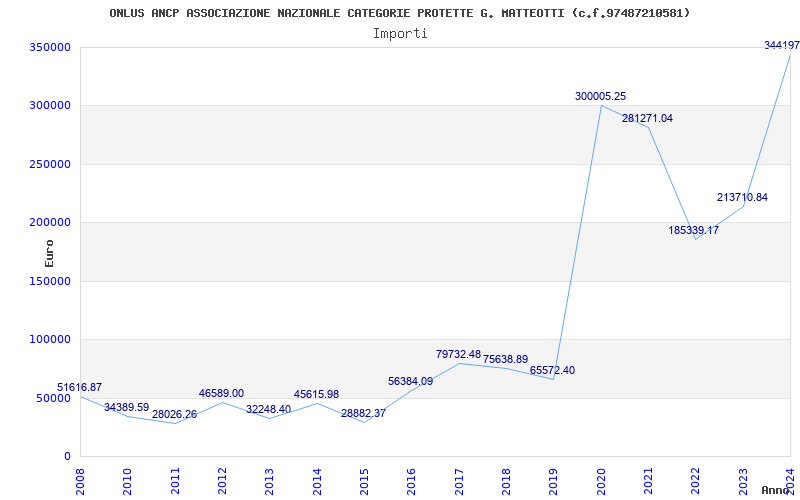800x500 pixels.
Task: Click the 2008 year label
Action: click(x=81, y=481)
